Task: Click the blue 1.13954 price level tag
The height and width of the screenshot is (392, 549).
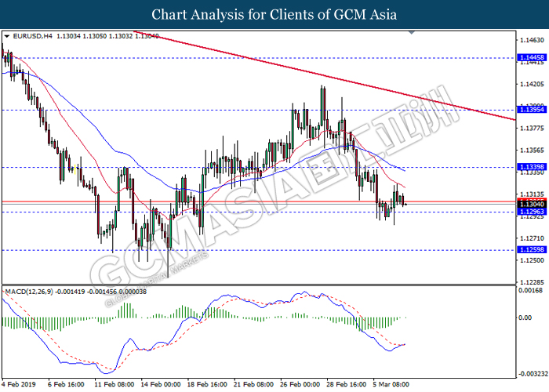Action: point(532,110)
